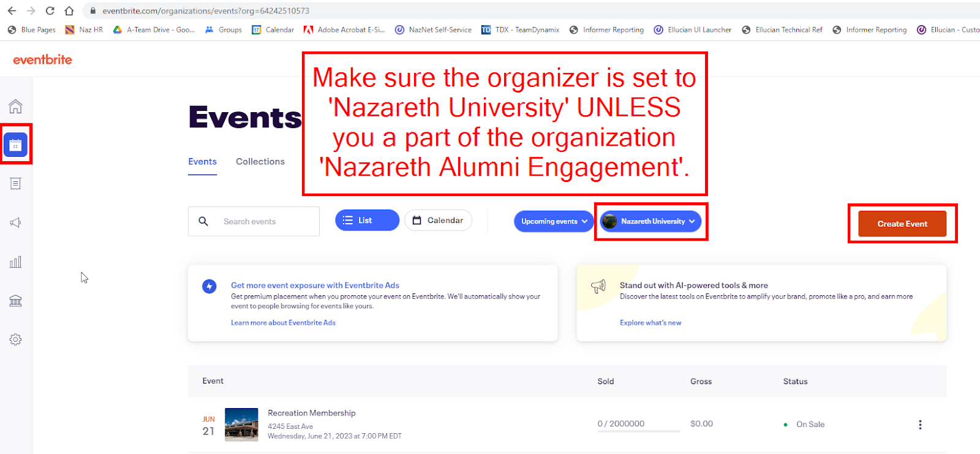This screenshot has width=980, height=454.
Task: Open Home from the sidebar
Action: [x=15, y=106]
